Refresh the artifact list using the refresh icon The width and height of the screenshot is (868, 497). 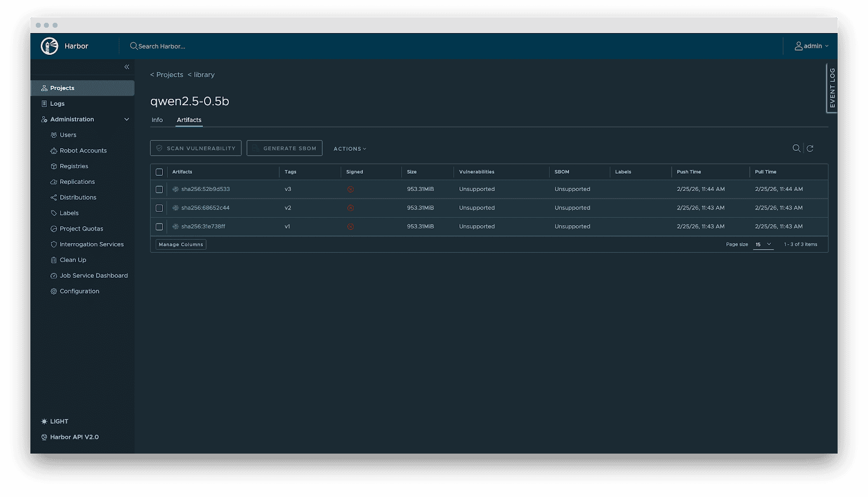tap(810, 148)
